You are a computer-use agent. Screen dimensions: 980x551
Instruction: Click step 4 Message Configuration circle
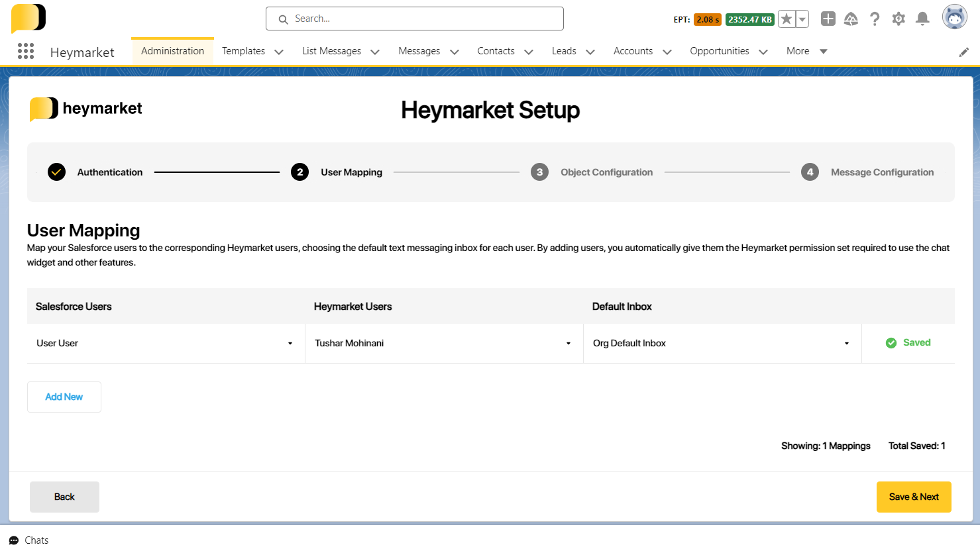tap(810, 172)
